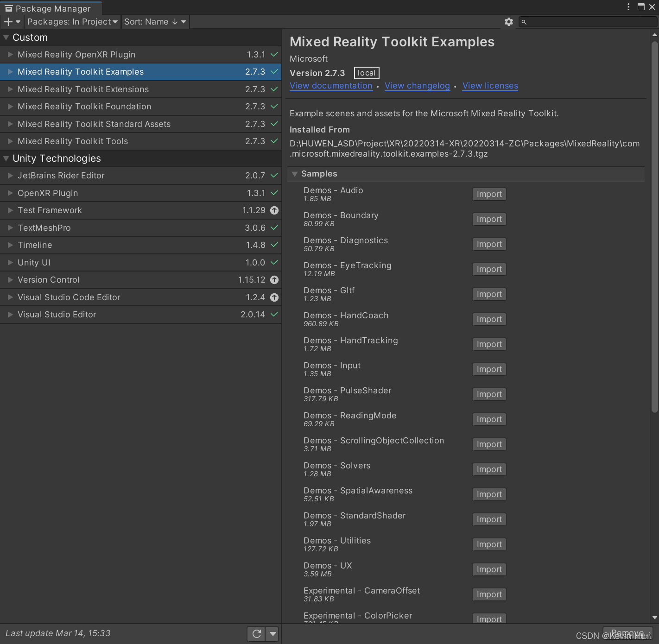659x644 pixels.
Task: Click the installed checkmark of Mixed Reality OpenXR Plugin
Action: [274, 55]
